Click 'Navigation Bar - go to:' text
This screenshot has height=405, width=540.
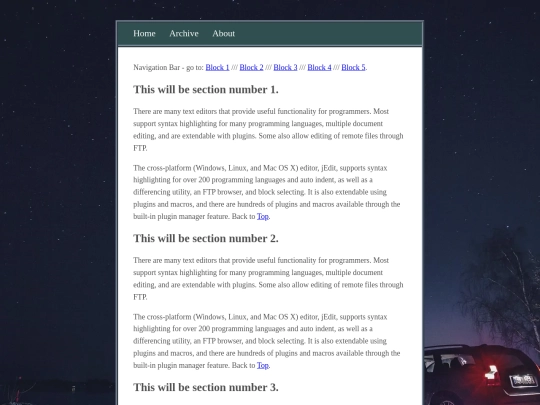168,67
